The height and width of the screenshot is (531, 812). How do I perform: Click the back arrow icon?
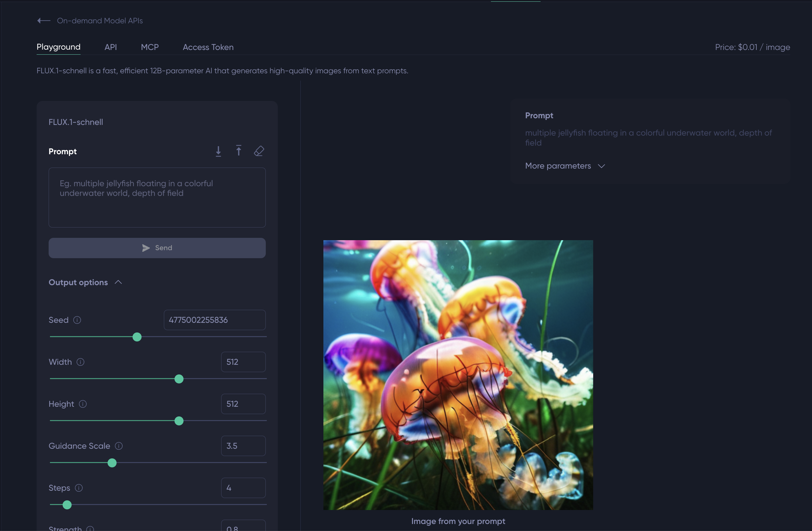[x=44, y=21]
